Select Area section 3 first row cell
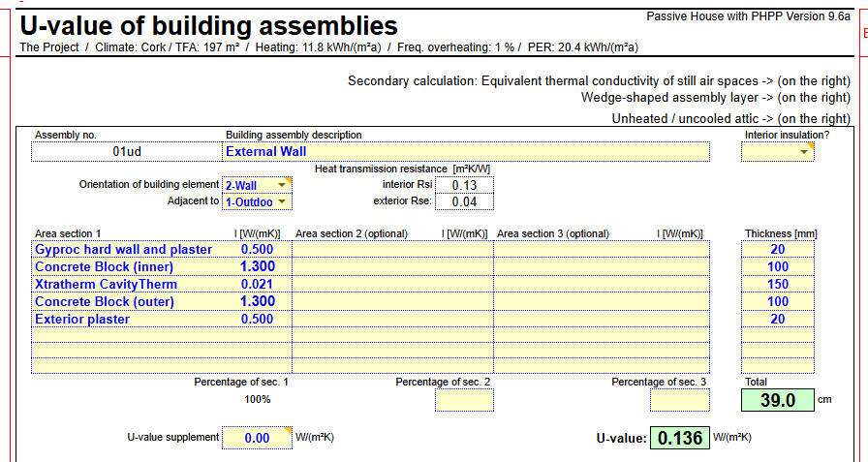This screenshot has height=462, width=868. [602, 250]
